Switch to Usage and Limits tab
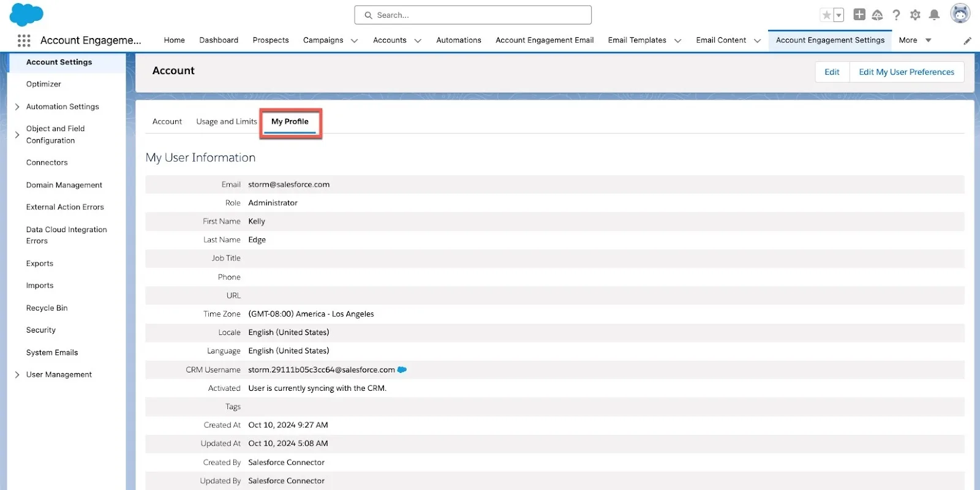Image resolution: width=980 pixels, height=490 pixels. pos(227,122)
